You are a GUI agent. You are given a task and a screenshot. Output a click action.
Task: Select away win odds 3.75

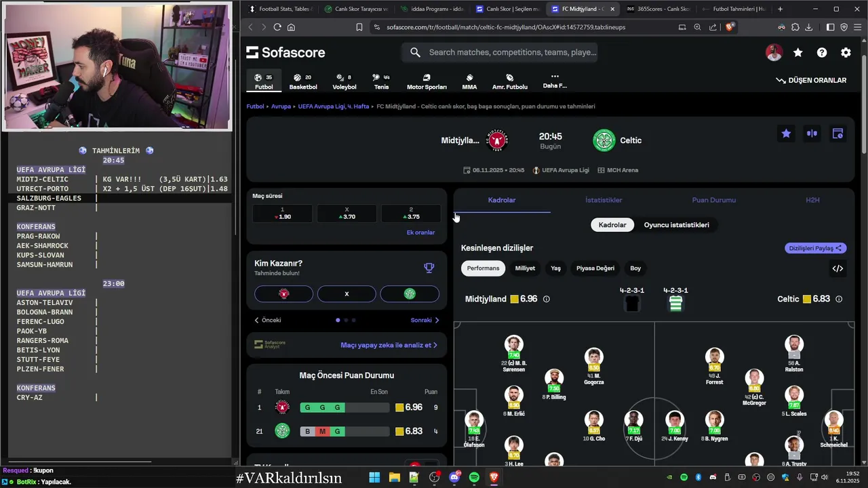click(411, 213)
